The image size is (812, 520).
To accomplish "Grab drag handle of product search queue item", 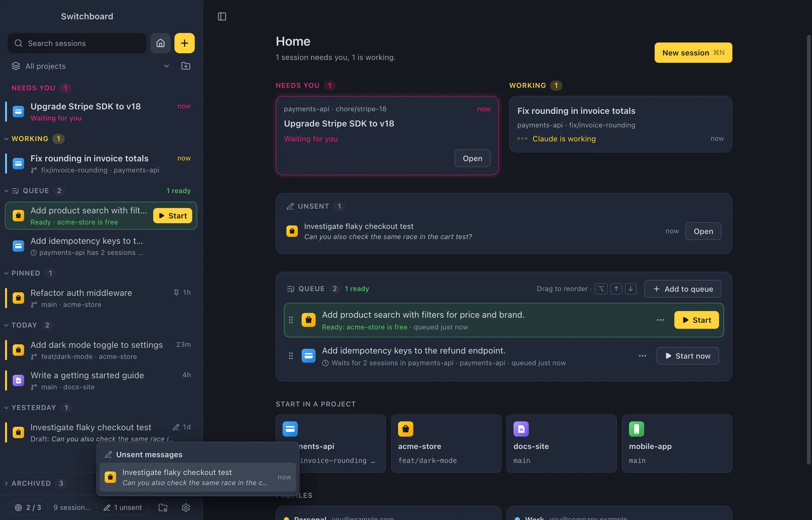I will click(291, 320).
